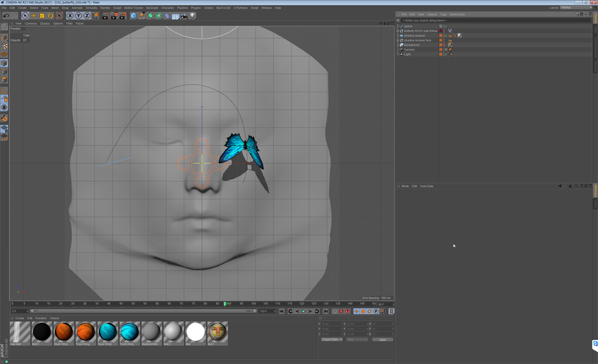Screen dimensions: 598x364
Task: Toggle visibility dot of the Background object
Action: click(x=444, y=44)
